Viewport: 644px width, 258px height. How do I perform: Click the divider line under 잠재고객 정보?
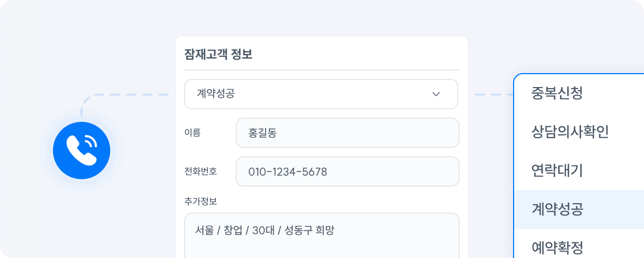pyautogui.click(x=321, y=70)
